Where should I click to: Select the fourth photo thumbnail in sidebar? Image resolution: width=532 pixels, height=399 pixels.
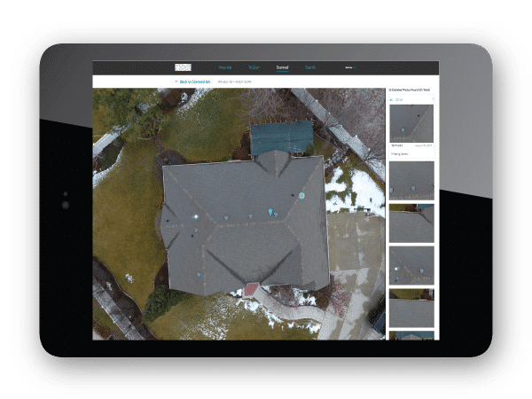coord(411,265)
